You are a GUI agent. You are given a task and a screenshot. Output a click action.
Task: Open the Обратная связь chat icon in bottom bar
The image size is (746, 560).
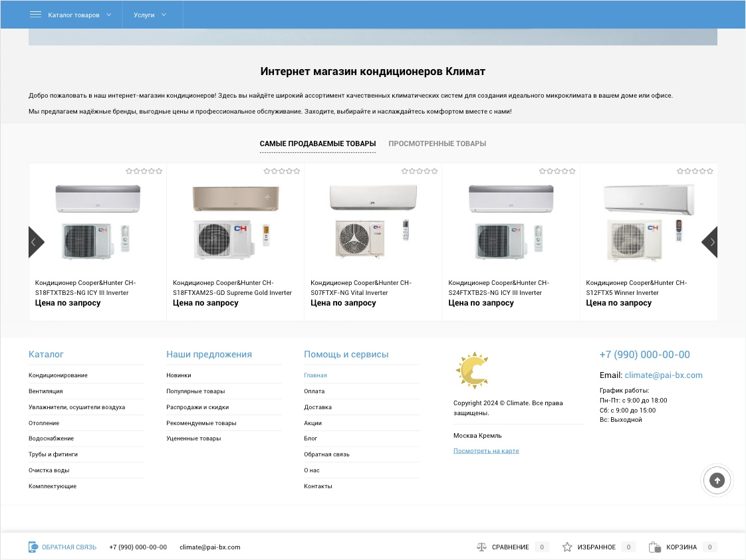[33, 547]
